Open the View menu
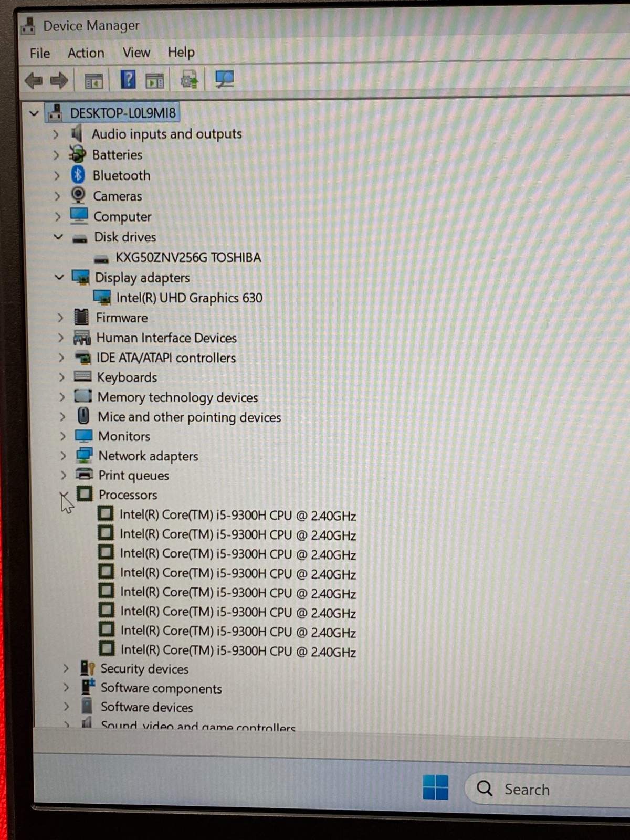The width and height of the screenshot is (630, 840). click(x=136, y=52)
